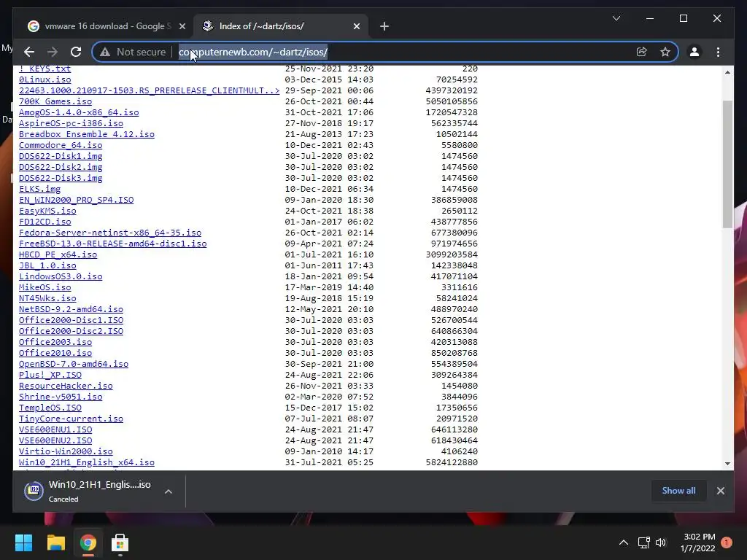Click the 22463.1000 PRERELEASE_CLIENTMULT link

(x=149, y=90)
